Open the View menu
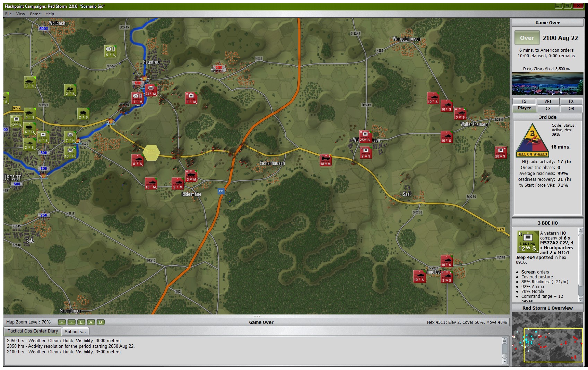The image size is (588, 370). (20, 14)
